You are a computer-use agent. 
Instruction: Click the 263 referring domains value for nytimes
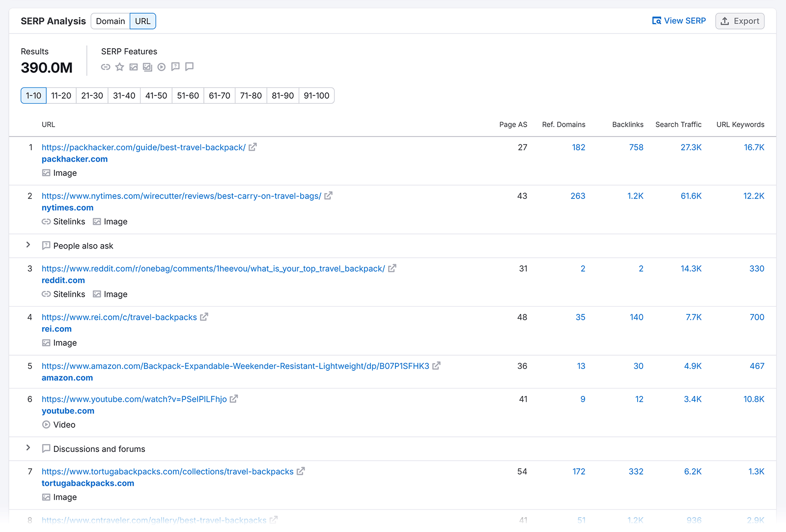578,196
